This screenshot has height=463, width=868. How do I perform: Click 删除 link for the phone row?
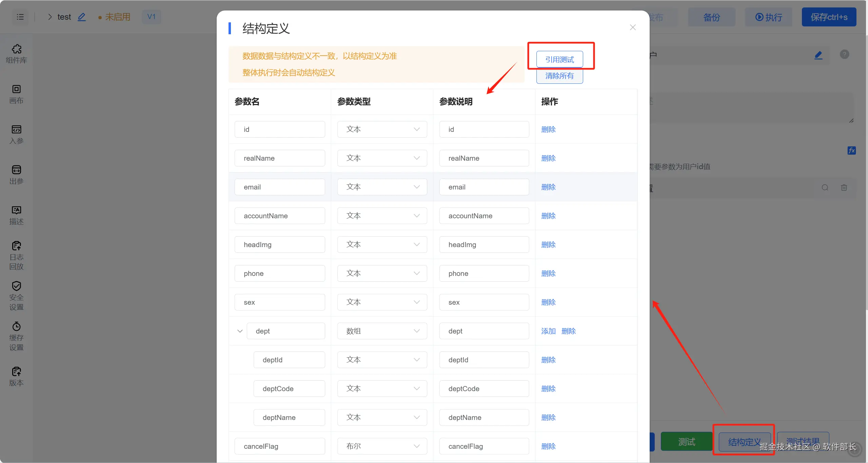pyautogui.click(x=548, y=273)
